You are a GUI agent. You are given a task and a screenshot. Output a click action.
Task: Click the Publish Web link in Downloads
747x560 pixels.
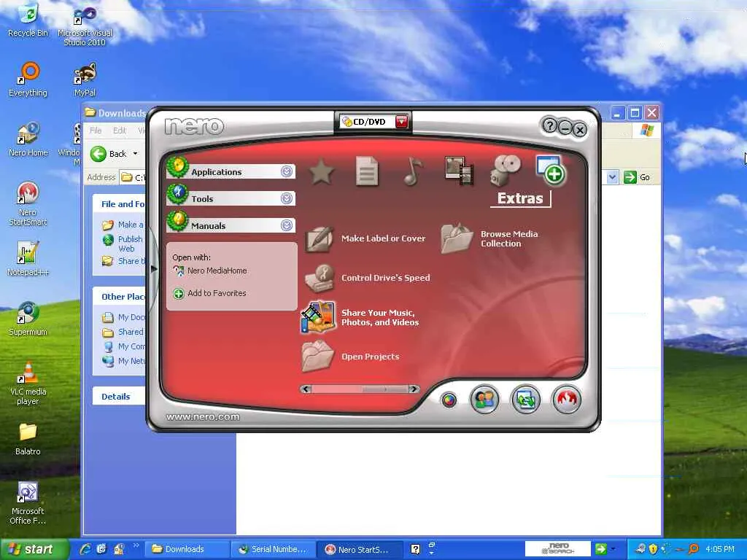(130, 244)
